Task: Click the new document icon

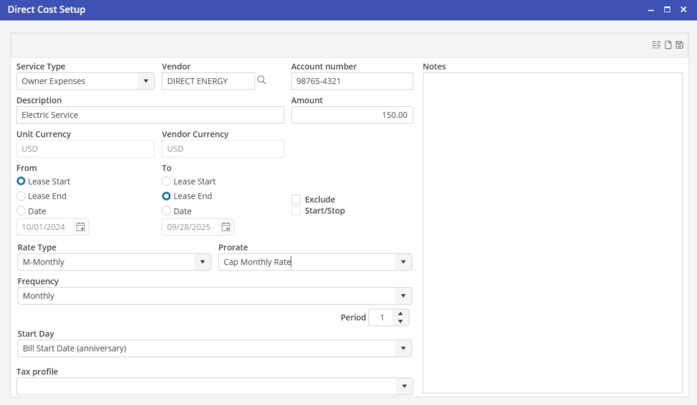Action: [668, 45]
